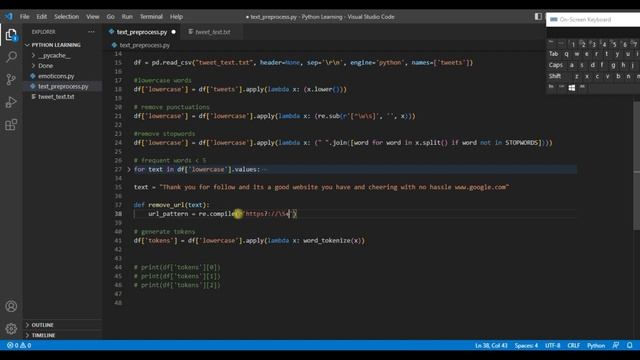
Task: Open the Manage gear icon
Action: 11,328
